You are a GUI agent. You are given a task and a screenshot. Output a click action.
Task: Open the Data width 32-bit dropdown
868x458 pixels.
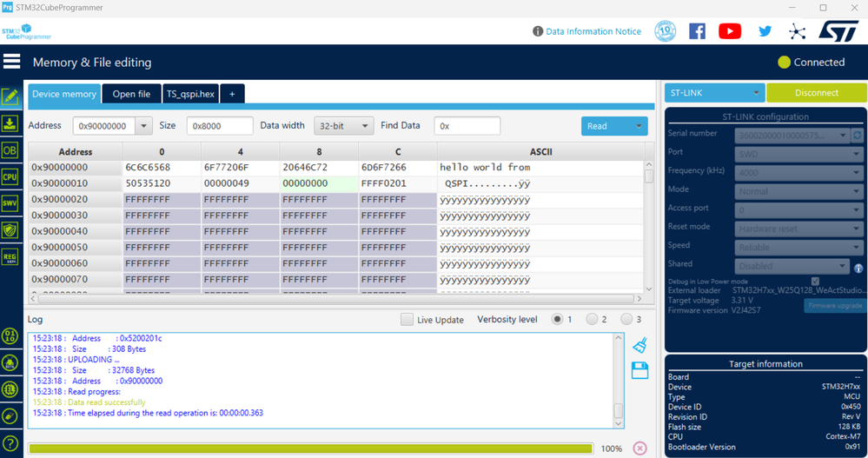344,126
